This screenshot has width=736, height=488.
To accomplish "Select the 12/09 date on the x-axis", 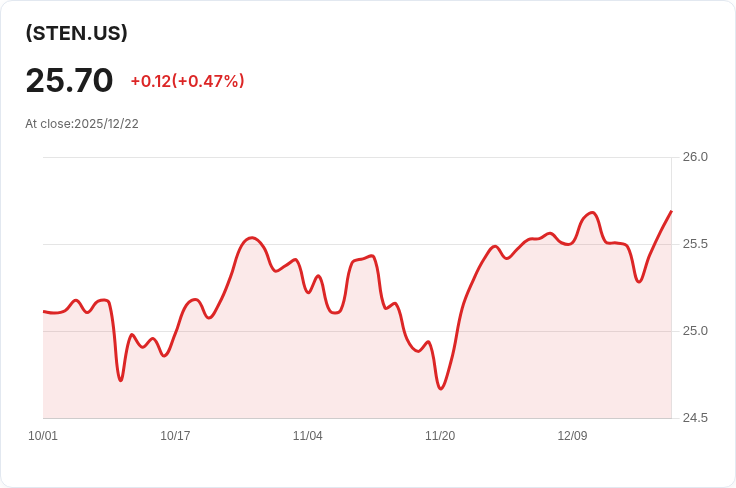I will pyautogui.click(x=572, y=436).
